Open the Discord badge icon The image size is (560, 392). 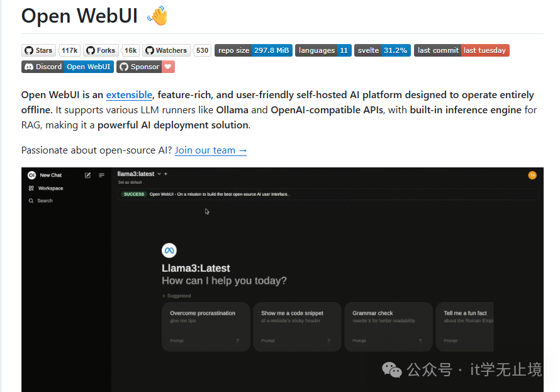pos(27,67)
